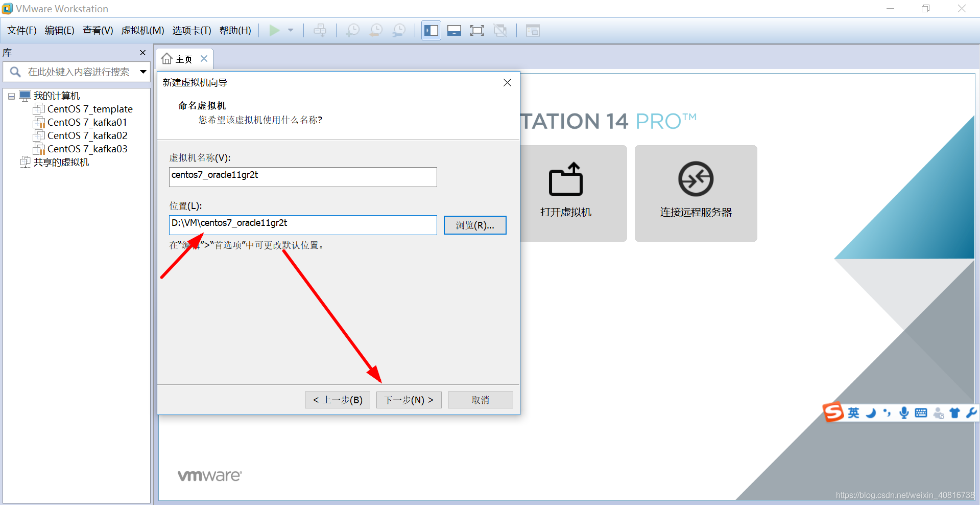This screenshot has width=980, height=505.
Task: Click the green power-on play button
Action: [x=274, y=31]
